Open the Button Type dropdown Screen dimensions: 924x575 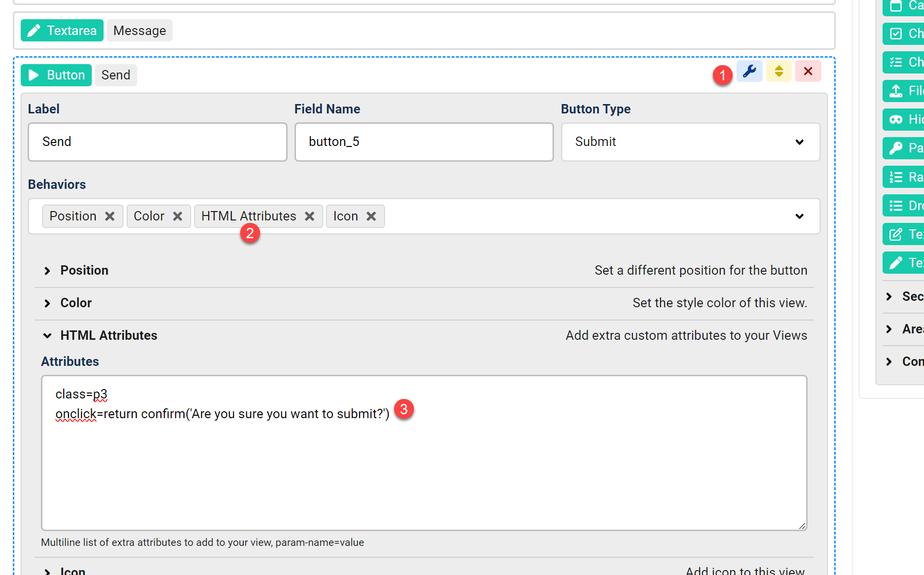690,142
